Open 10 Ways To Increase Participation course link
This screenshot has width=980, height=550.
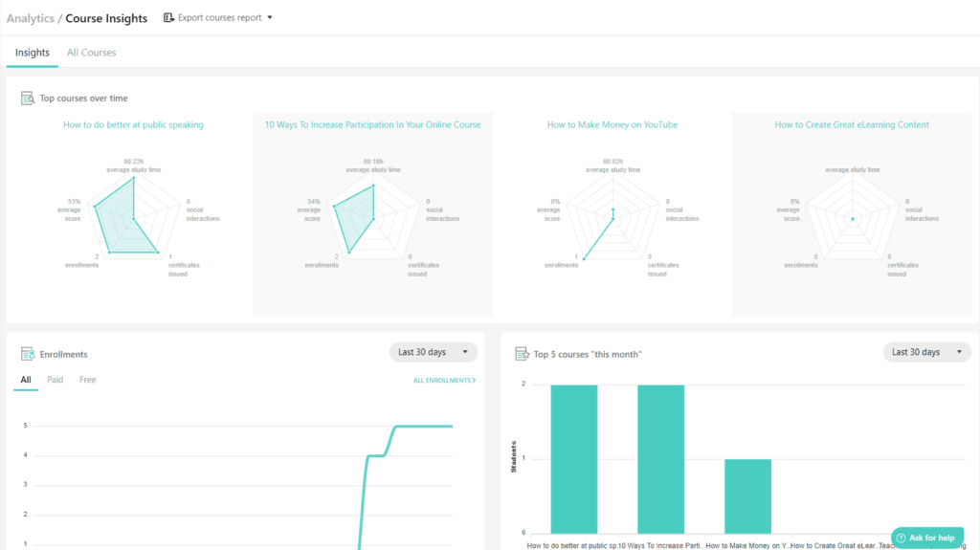pyautogui.click(x=373, y=124)
